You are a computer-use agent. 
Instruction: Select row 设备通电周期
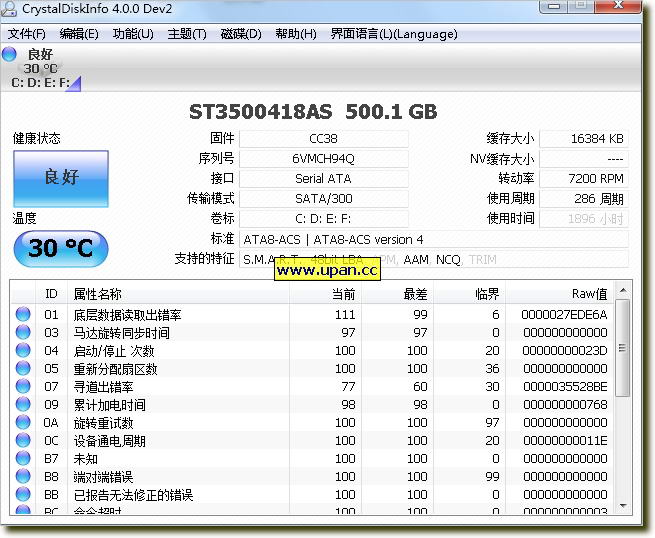pyautogui.click(x=312, y=440)
